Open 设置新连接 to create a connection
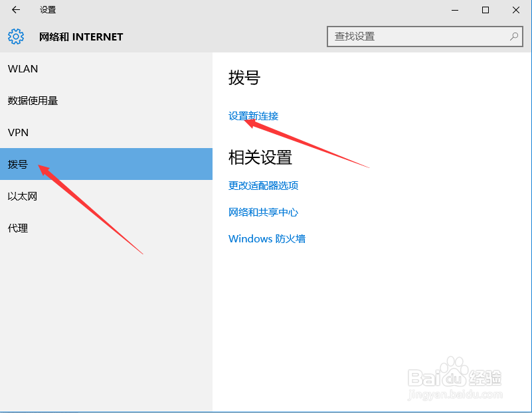Viewport: 532px width, 413px height. click(x=252, y=116)
